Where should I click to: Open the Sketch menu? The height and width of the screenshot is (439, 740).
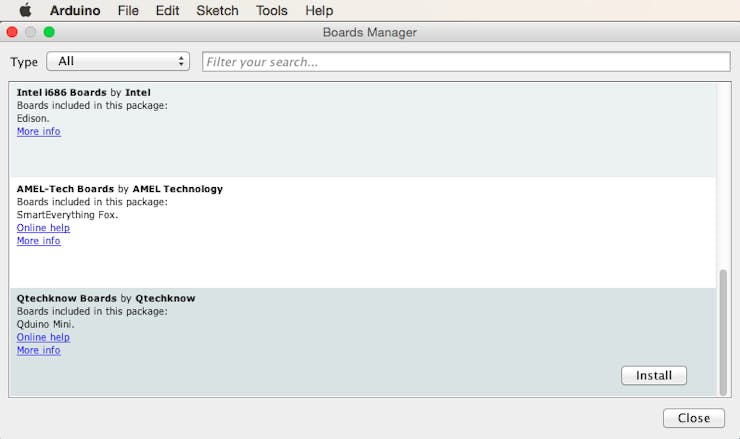[217, 10]
